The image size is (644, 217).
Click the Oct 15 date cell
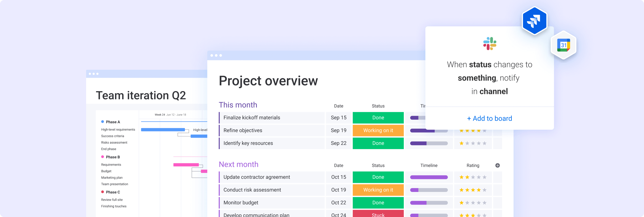(x=338, y=177)
